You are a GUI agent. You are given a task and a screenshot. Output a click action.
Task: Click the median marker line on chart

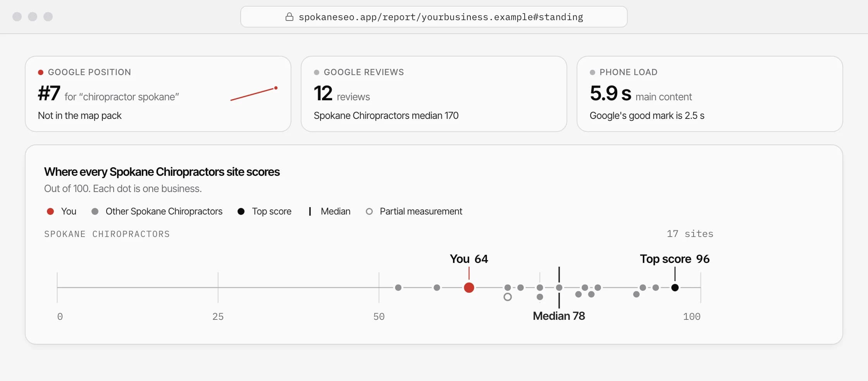pos(559,287)
